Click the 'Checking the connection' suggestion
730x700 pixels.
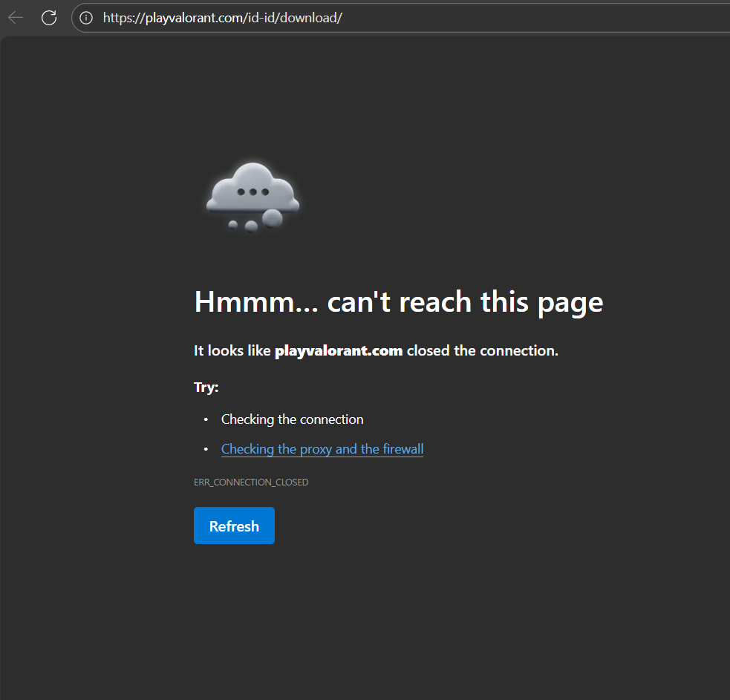click(x=292, y=419)
